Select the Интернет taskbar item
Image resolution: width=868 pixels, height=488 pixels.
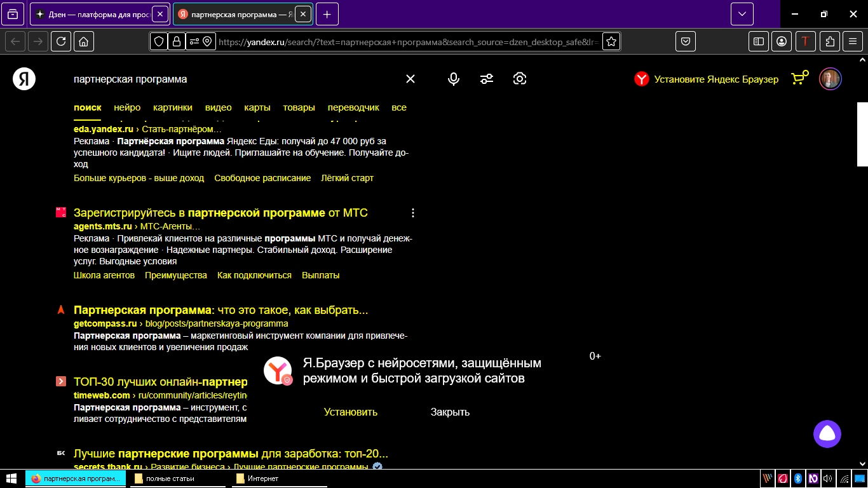[278, 478]
